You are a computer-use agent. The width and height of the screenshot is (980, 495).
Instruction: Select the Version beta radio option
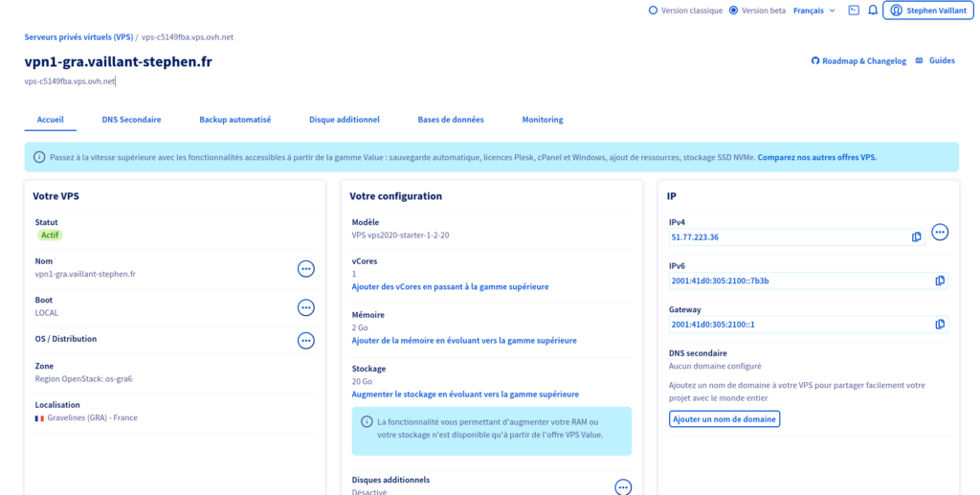(734, 11)
